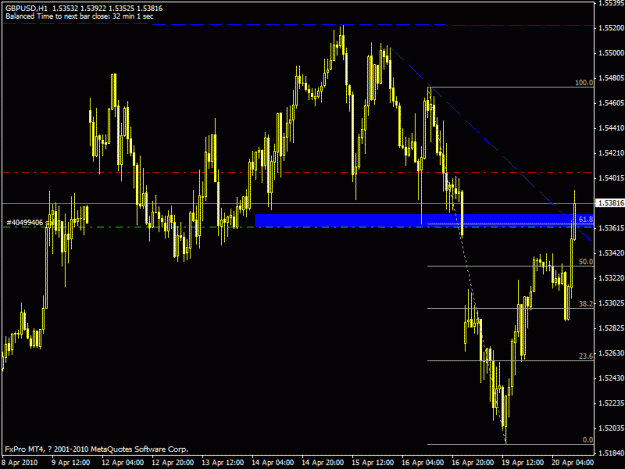
Task: Click price scale value 1.53615
Action: (x=610, y=228)
